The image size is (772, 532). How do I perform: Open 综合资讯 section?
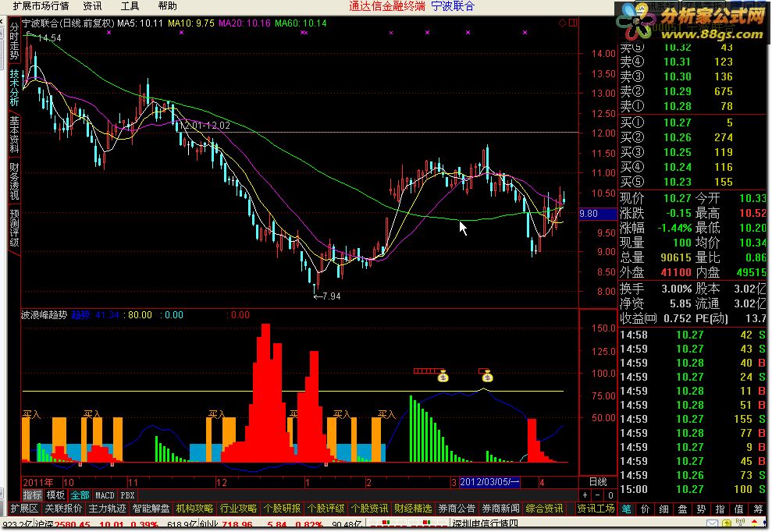(x=545, y=509)
